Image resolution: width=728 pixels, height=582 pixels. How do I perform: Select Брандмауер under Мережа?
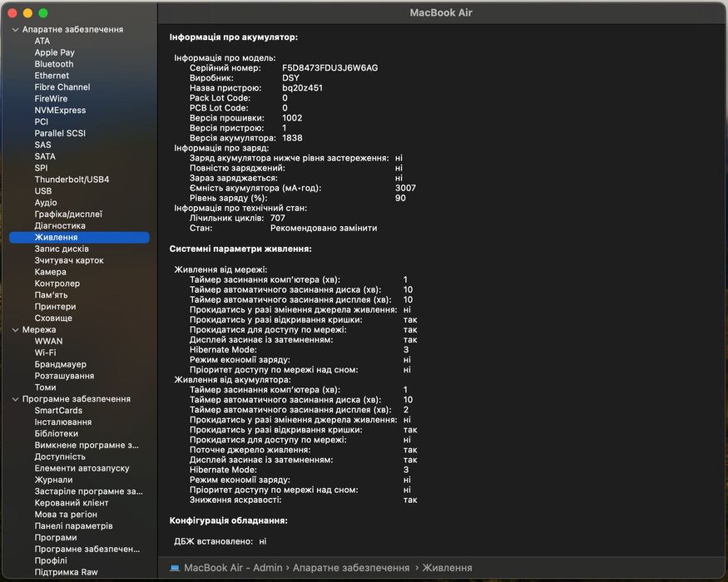pos(60,364)
